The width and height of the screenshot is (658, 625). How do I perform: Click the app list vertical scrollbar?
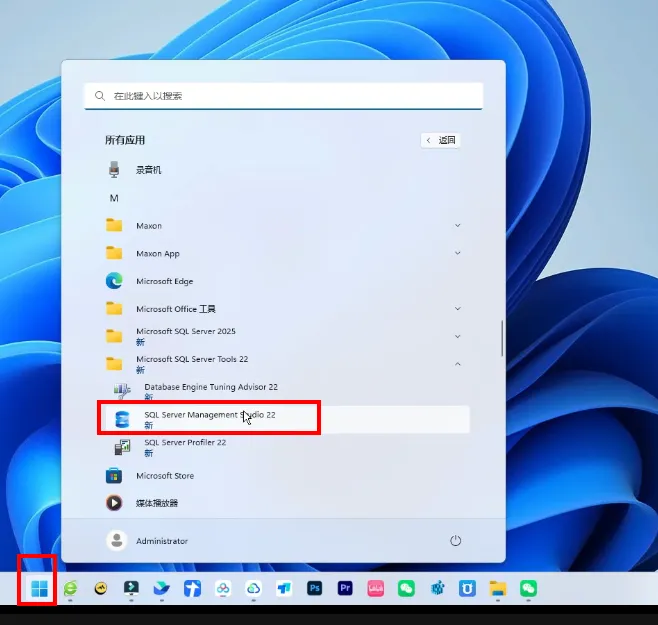click(502, 338)
